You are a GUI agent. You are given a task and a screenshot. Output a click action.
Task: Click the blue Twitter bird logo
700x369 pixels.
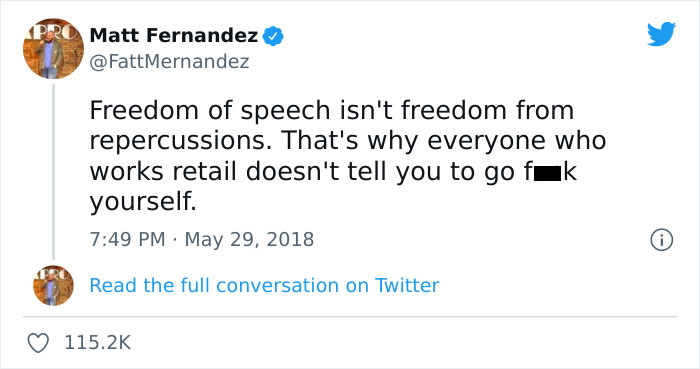661,34
